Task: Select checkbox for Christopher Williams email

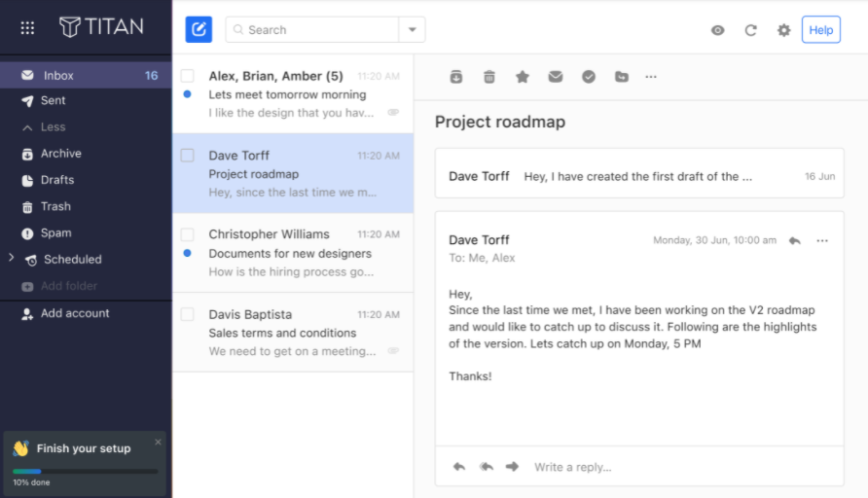Action: (188, 234)
